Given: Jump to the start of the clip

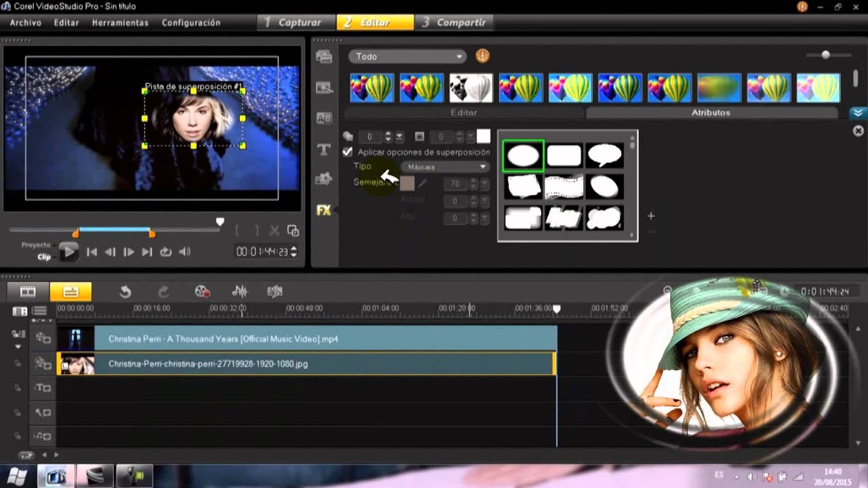Looking at the screenshot, I should pos(92,251).
